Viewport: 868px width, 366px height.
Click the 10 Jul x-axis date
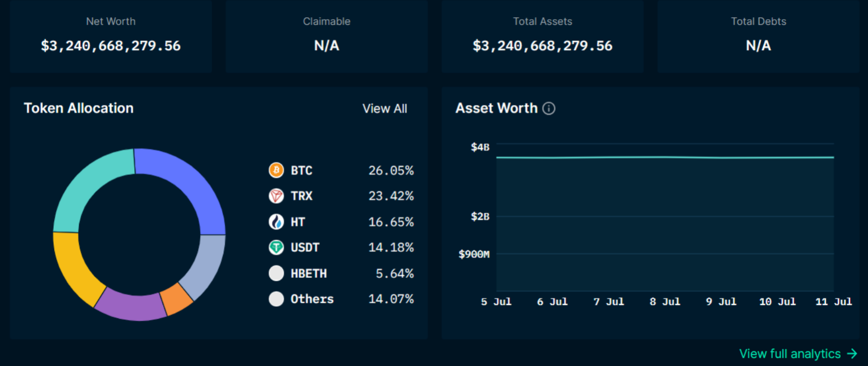777,302
